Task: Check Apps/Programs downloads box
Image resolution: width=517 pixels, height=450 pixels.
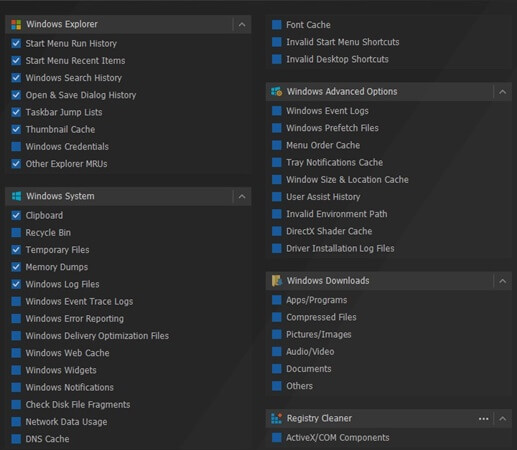Action: pos(277,300)
